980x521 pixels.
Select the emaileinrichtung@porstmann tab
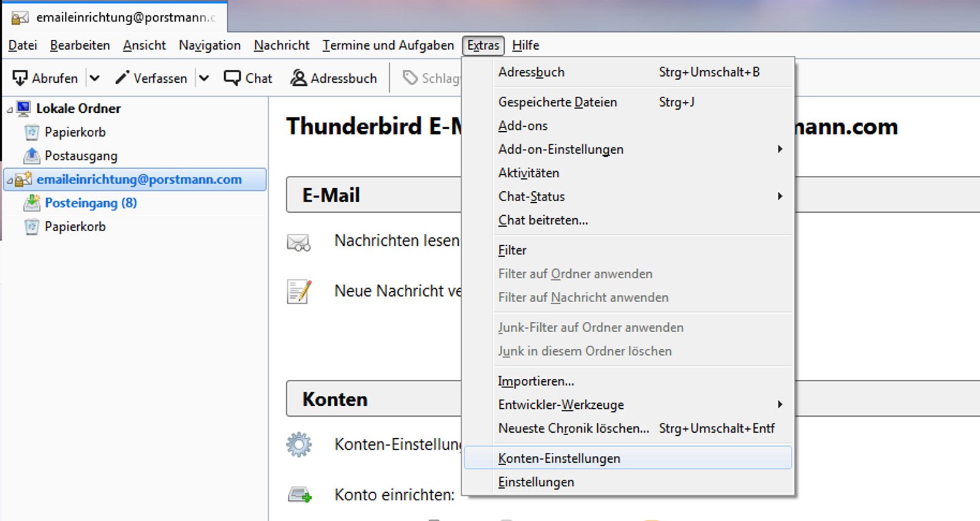pyautogui.click(x=115, y=17)
